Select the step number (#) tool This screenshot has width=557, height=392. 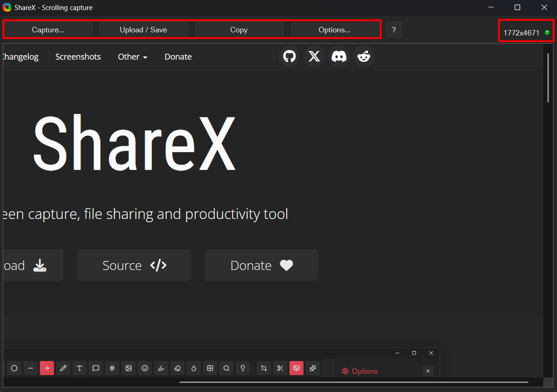(x=112, y=368)
